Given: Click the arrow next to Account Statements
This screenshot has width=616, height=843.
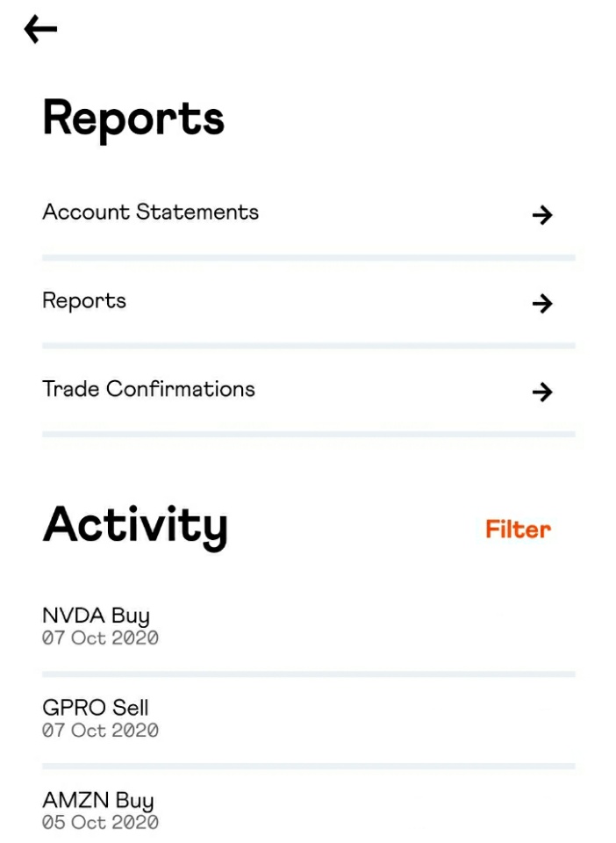Looking at the screenshot, I should (542, 215).
